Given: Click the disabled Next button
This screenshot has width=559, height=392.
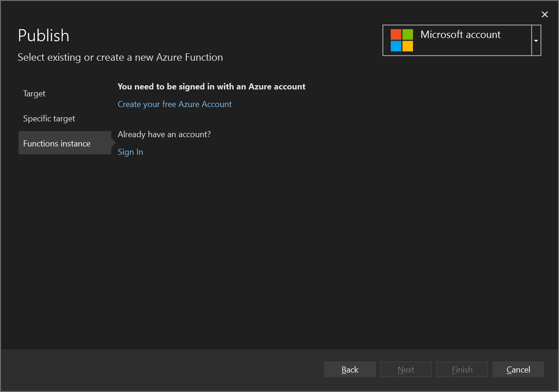Looking at the screenshot, I should pyautogui.click(x=406, y=369).
